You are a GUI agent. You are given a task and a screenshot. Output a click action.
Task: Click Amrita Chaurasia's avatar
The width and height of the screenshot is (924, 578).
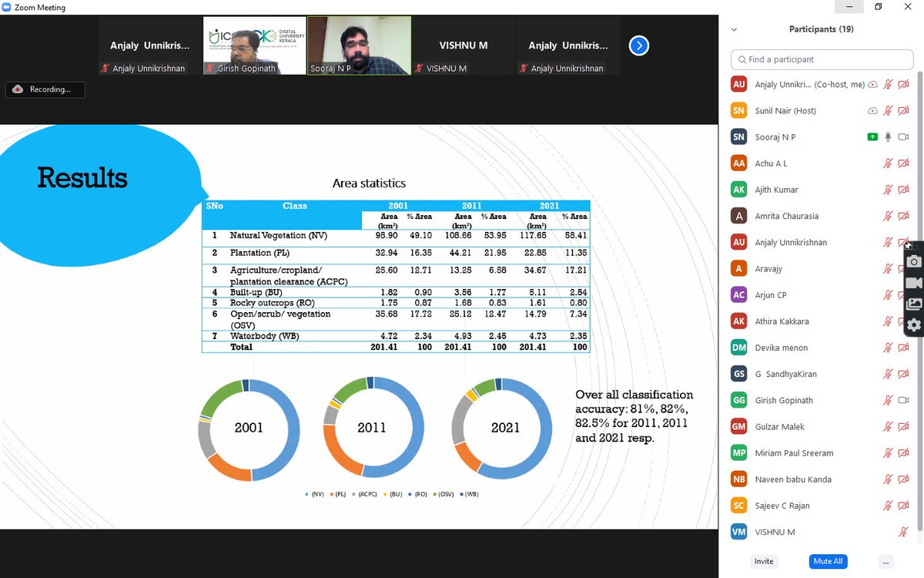739,216
